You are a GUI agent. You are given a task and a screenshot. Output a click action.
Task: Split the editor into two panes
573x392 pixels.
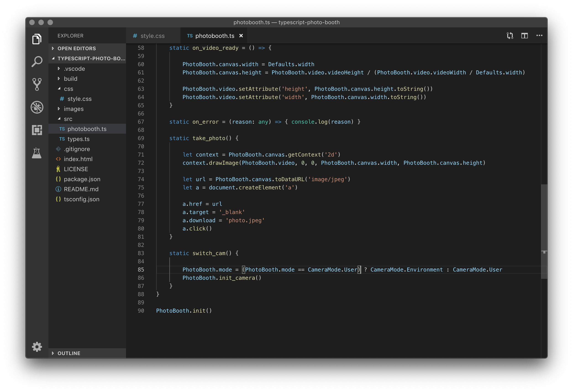click(x=524, y=35)
